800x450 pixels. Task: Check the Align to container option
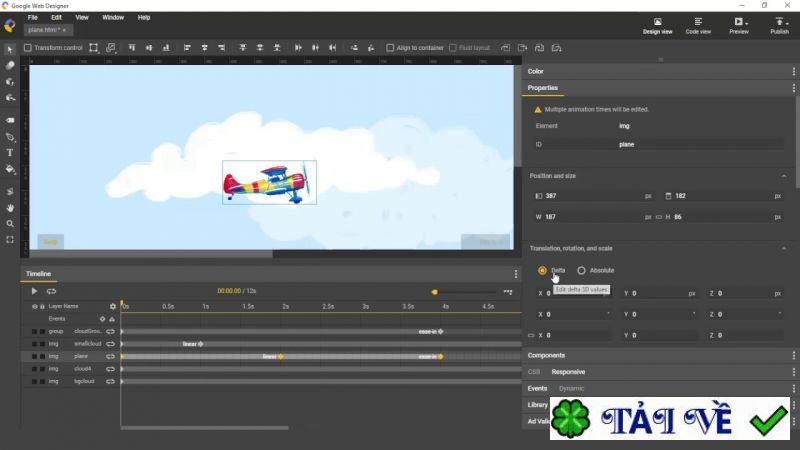391,47
